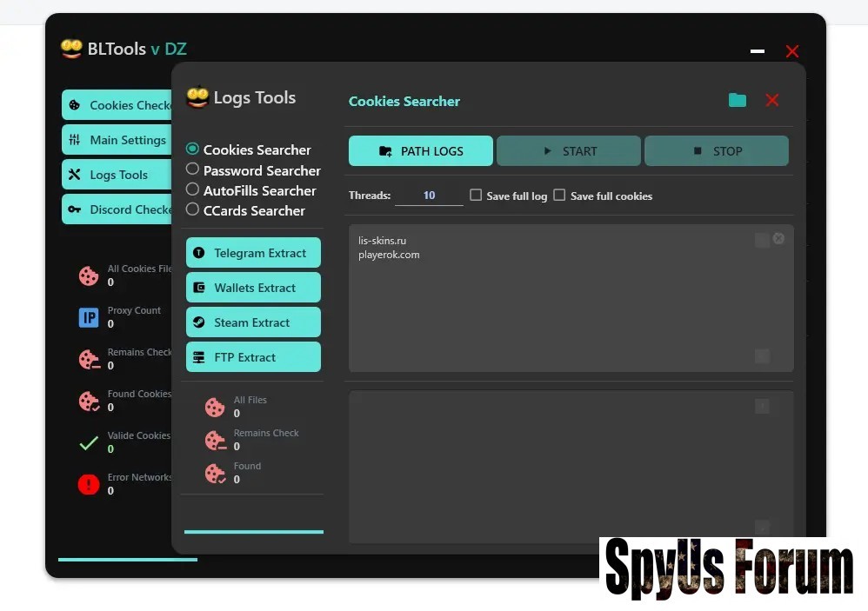Click the Steam Extract button
Screen dimensions: 868x611
point(253,322)
